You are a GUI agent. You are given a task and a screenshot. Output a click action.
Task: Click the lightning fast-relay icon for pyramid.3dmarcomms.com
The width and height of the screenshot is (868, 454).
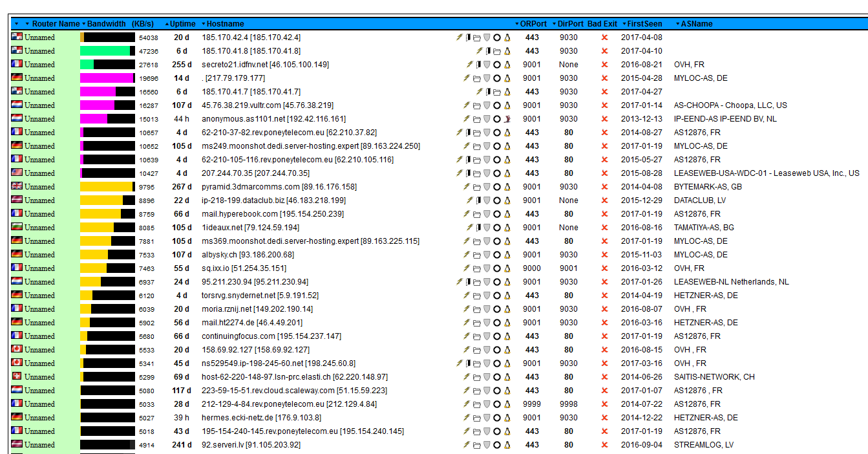click(467, 187)
